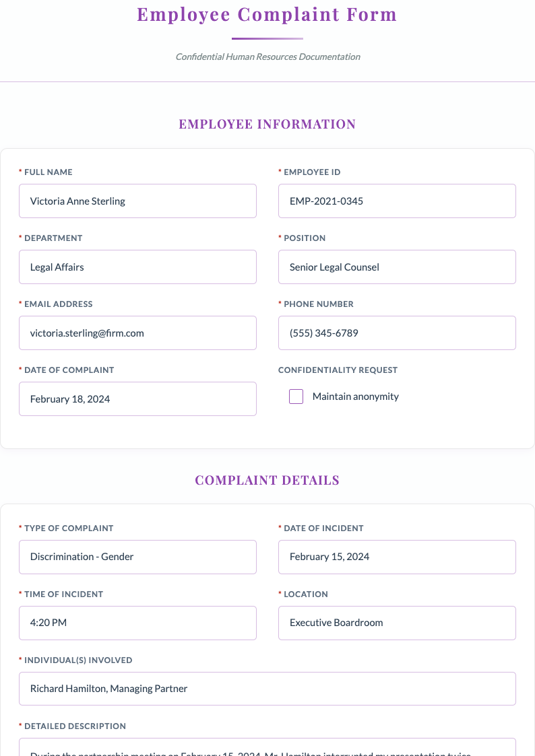The width and height of the screenshot is (535, 756).
Task: Select the Location field showing Executive Boardroom
Action: click(397, 623)
